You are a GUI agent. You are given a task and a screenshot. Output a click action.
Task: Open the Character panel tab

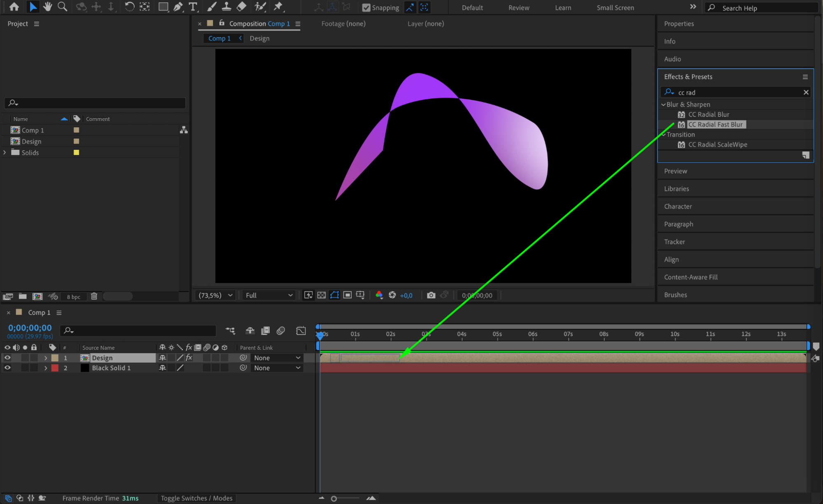[x=678, y=207]
